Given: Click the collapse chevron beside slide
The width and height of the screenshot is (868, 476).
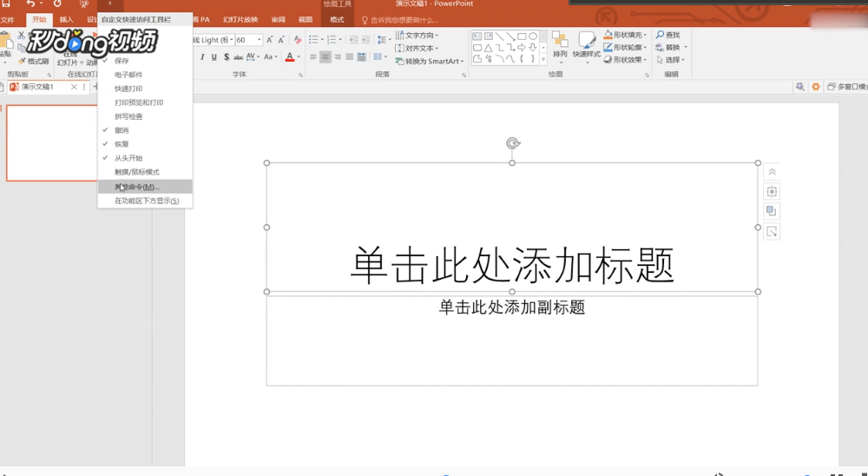Looking at the screenshot, I should coord(772,172).
